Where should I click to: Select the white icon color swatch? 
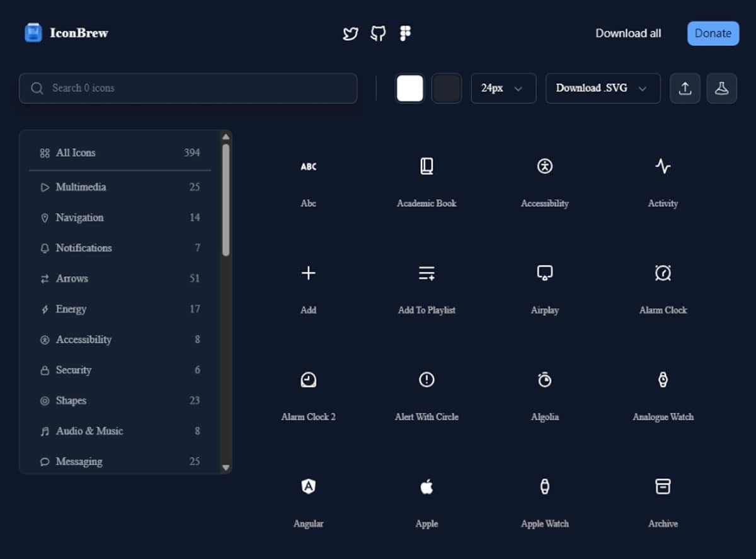click(x=409, y=88)
